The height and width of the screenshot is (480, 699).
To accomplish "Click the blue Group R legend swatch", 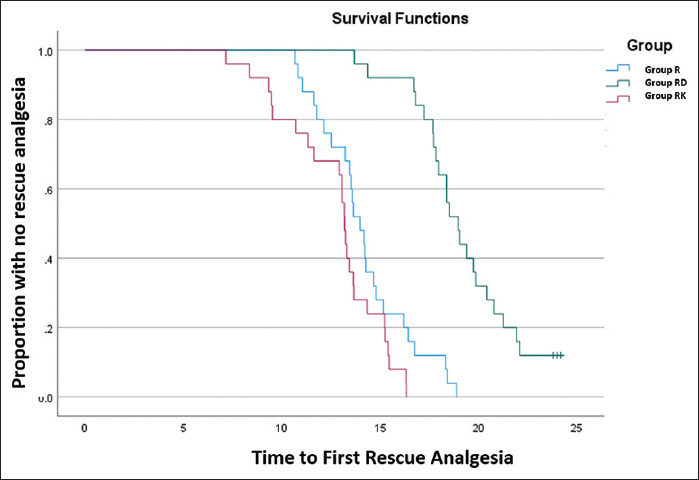I will tap(616, 69).
